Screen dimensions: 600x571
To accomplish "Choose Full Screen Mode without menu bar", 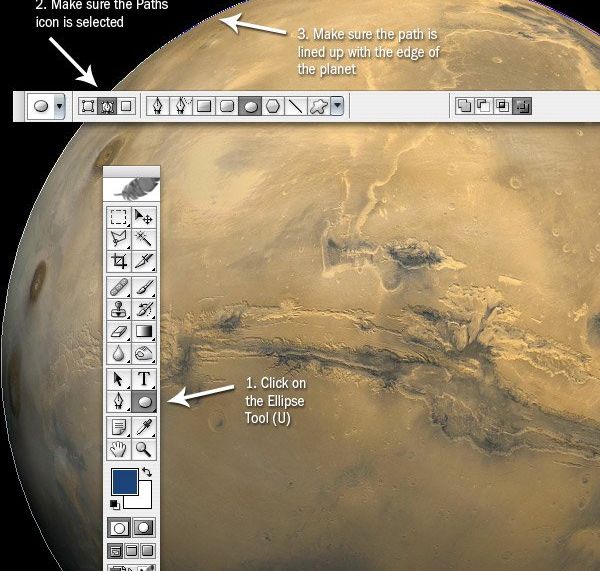I will point(147,551).
